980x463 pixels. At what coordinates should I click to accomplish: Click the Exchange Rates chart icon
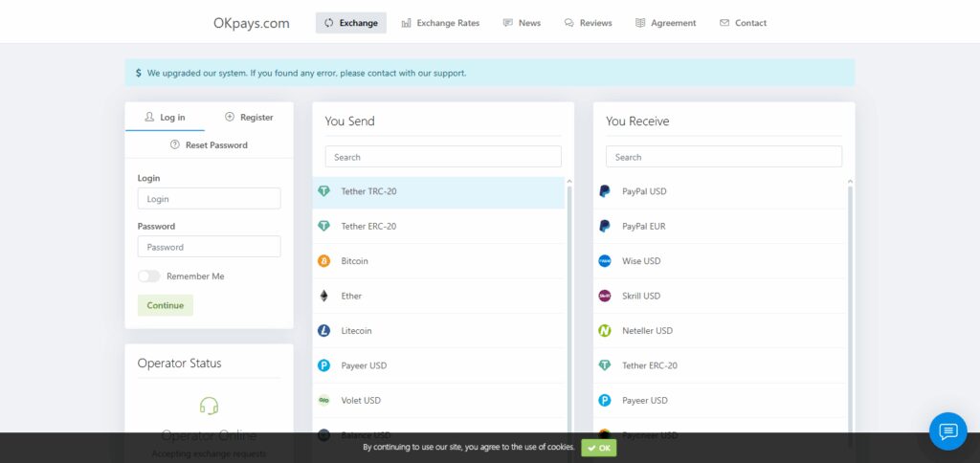pos(406,23)
